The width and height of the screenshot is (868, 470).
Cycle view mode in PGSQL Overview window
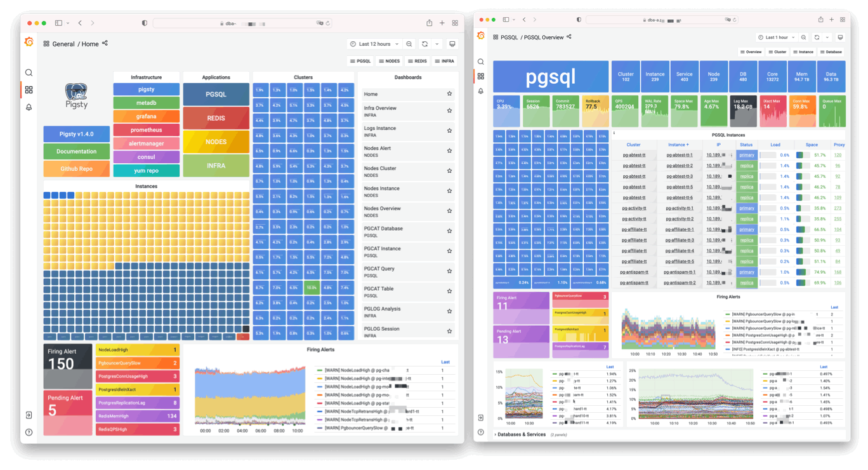pyautogui.click(x=841, y=37)
